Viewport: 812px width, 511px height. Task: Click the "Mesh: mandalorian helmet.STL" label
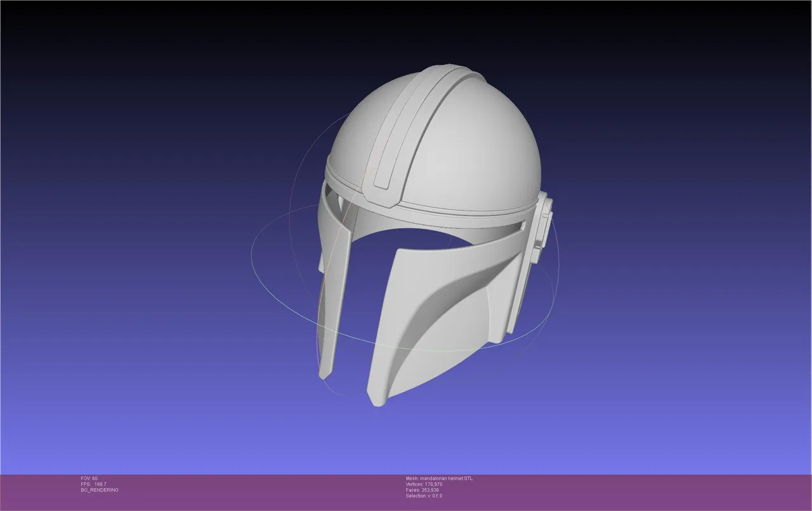[x=439, y=478]
